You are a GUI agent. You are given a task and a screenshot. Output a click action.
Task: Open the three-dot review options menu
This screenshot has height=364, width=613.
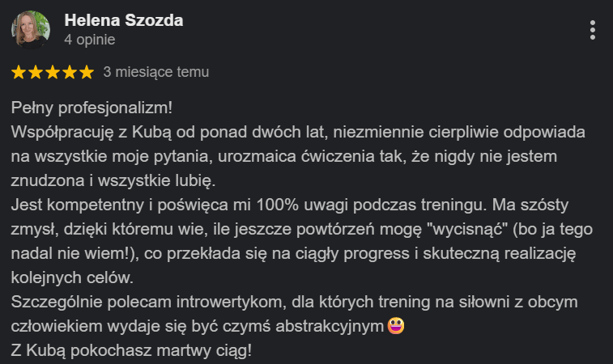pos(593,30)
